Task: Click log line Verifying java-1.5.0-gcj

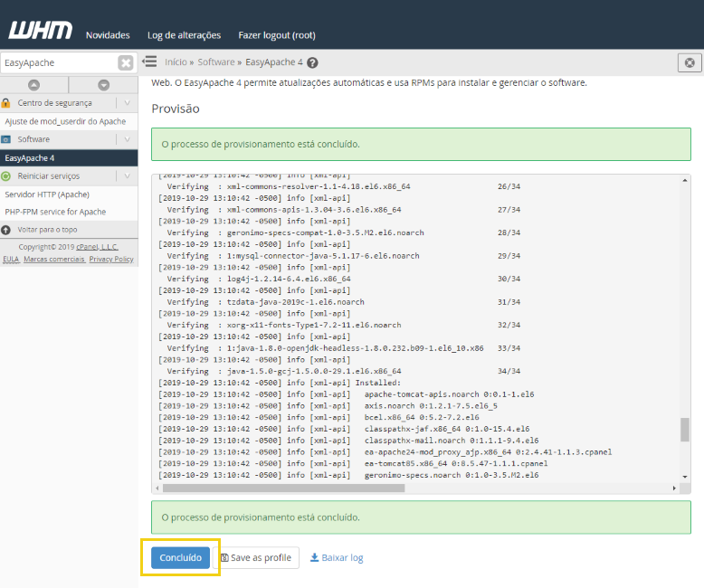Action: click(x=344, y=371)
